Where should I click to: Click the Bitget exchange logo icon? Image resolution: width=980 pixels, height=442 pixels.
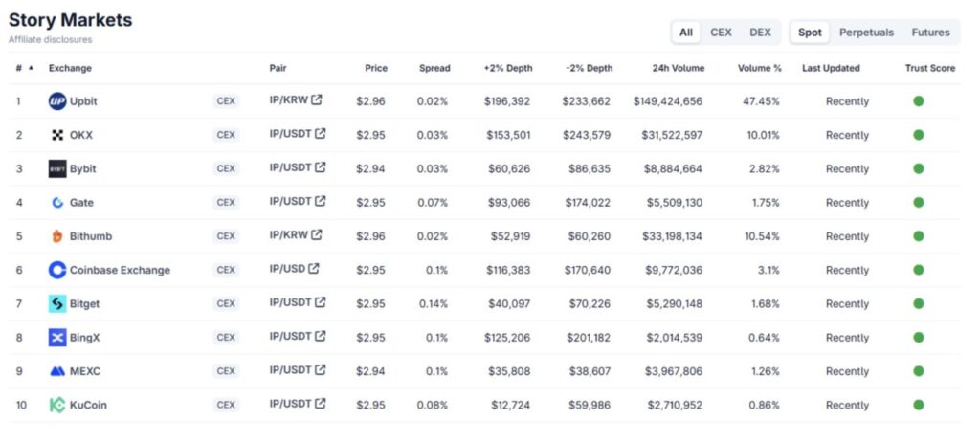57,303
